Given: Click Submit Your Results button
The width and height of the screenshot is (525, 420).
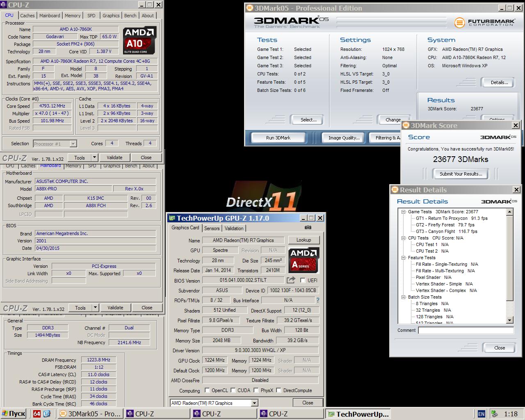Looking at the screenshot, I should click(461, 174).
